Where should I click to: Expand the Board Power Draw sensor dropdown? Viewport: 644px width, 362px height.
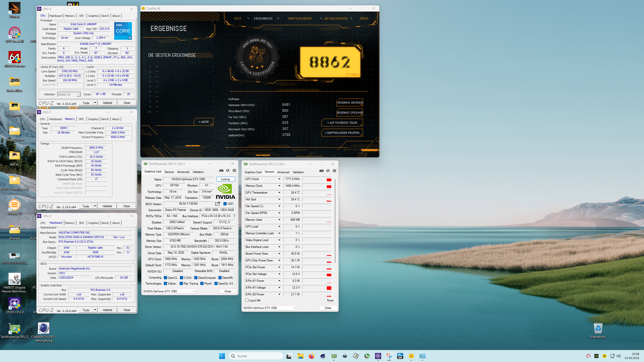click(x=279, y=254)
